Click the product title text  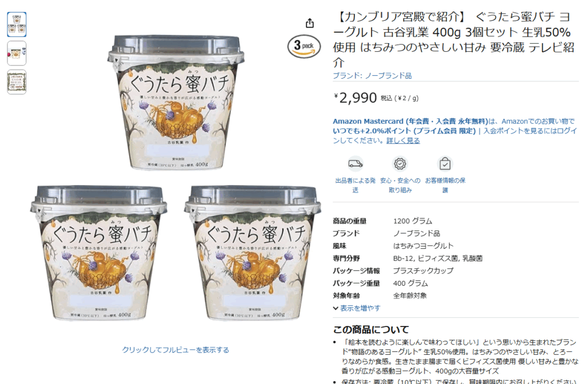454,40
